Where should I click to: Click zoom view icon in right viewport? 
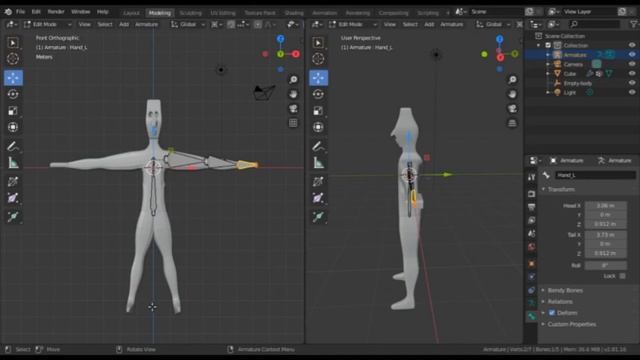tap(512, 80)
